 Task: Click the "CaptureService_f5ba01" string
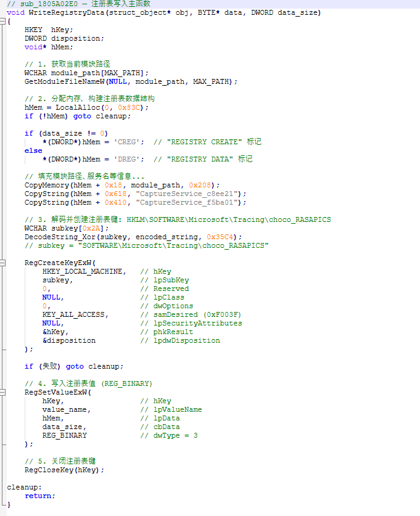click(187, 202)
